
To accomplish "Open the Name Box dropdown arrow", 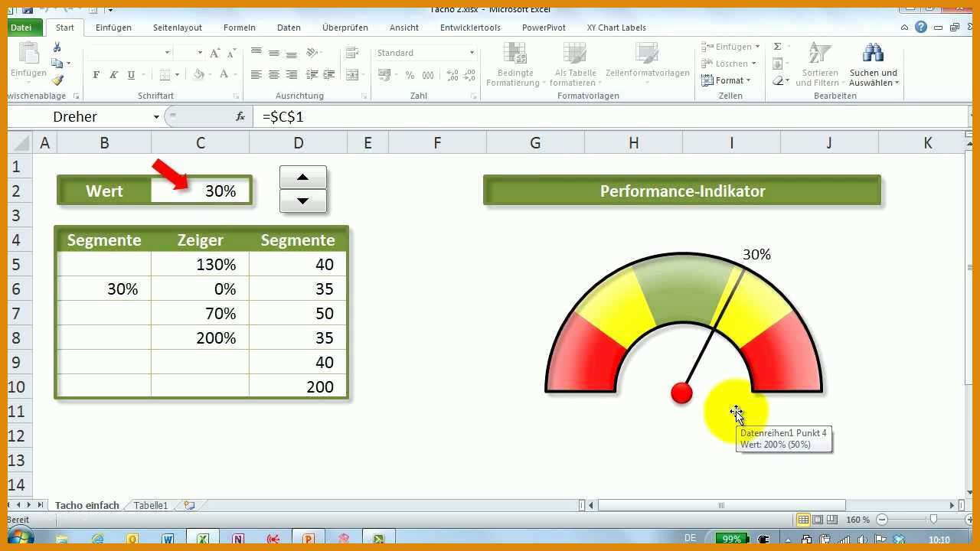I will (156, 117).
